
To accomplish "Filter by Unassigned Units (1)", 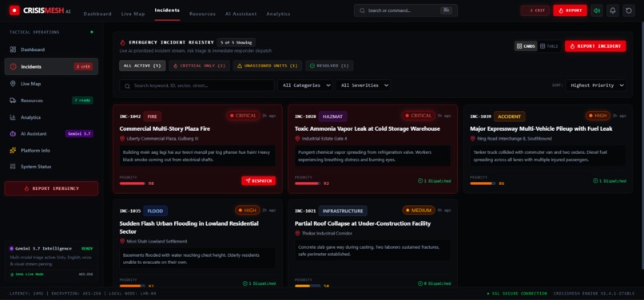I will pyautogui.click(x=268, y=65).
